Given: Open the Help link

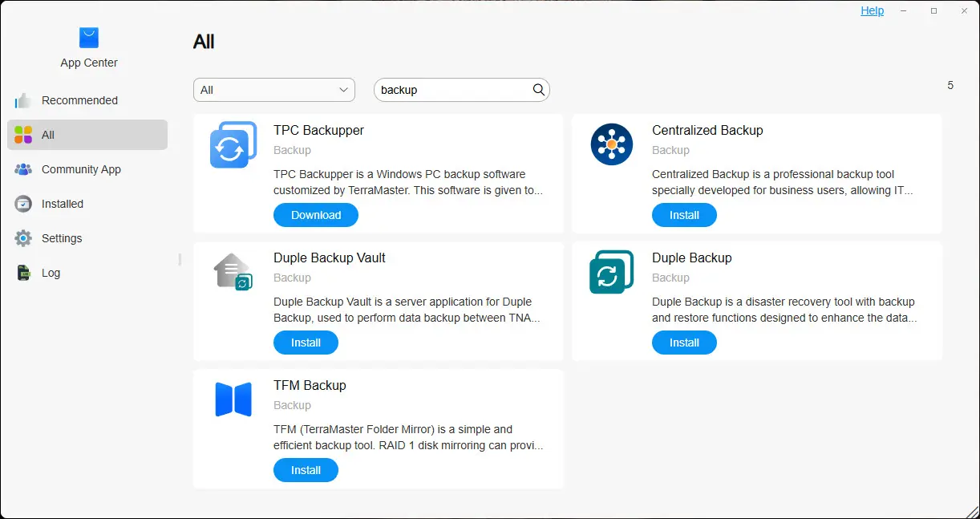Looking at the screenshot, I should (873, 10).
